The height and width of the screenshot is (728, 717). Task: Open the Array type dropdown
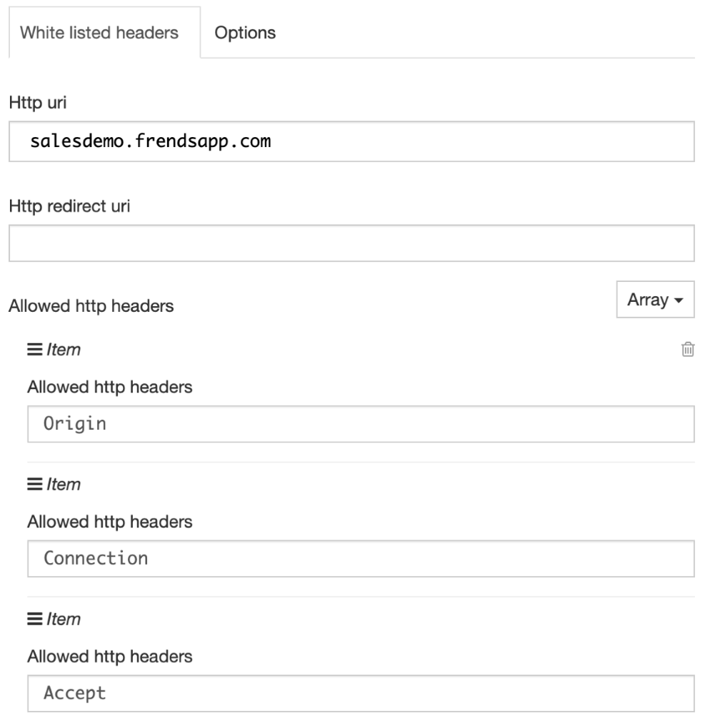point(655,300)
